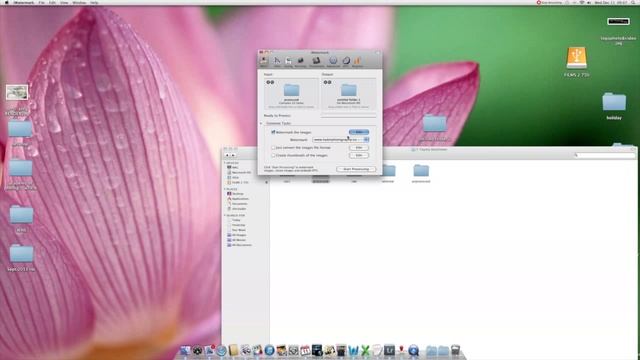Select the Input folder well in iWatermark
The height and width of the screenshot is (360, 640).
click(x=291, y=93)
